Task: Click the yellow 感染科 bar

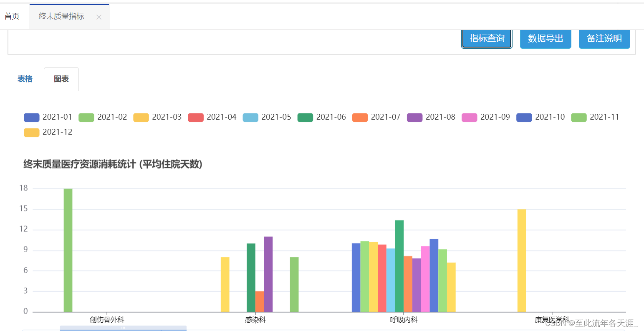Action: click(x=225, y=284)
